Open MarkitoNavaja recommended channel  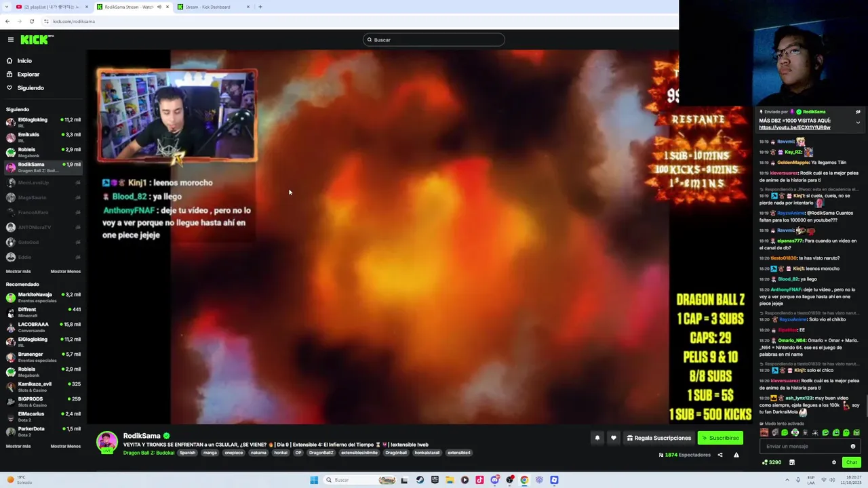43,297
